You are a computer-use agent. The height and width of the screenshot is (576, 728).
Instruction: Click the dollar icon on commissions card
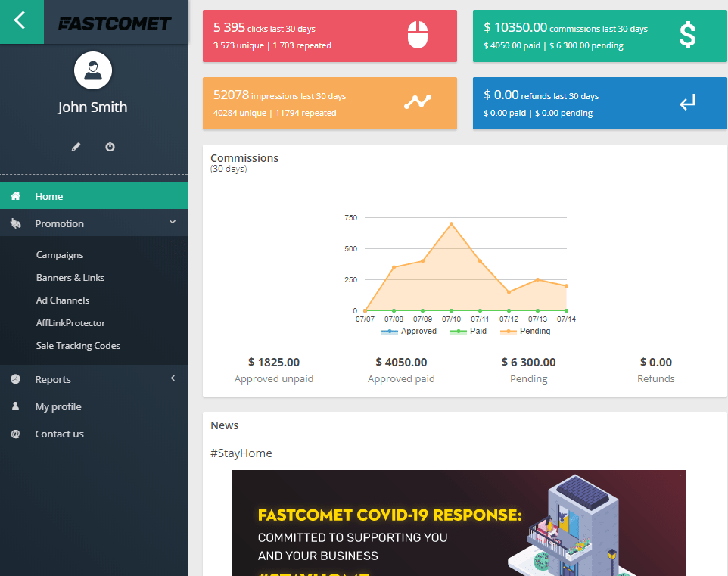[x=687, y=33]
